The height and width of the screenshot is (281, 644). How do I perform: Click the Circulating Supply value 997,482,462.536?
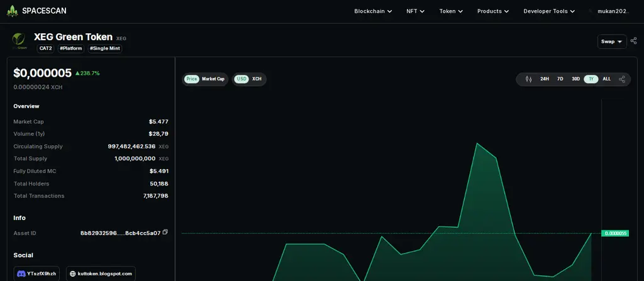pos(131,146)
